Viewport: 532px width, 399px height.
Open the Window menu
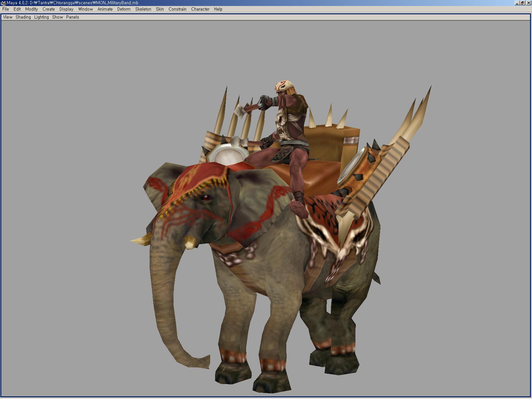point(85,9)
